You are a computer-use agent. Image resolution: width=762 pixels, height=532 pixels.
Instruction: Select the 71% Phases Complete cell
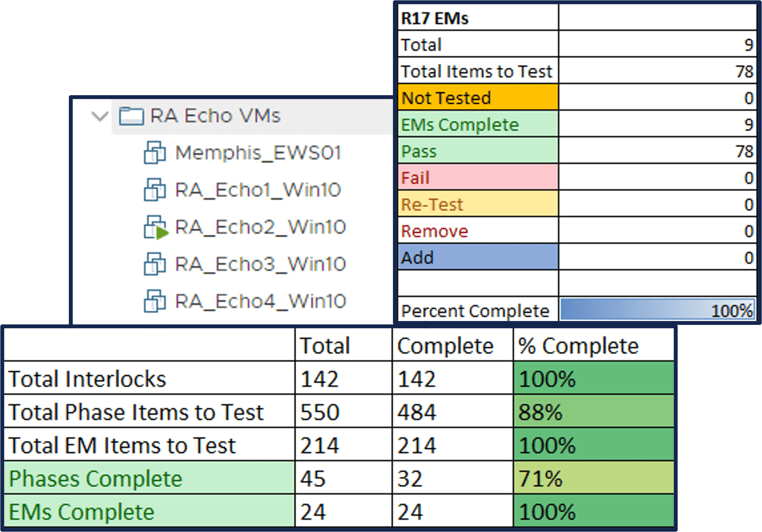coord(594,478)
